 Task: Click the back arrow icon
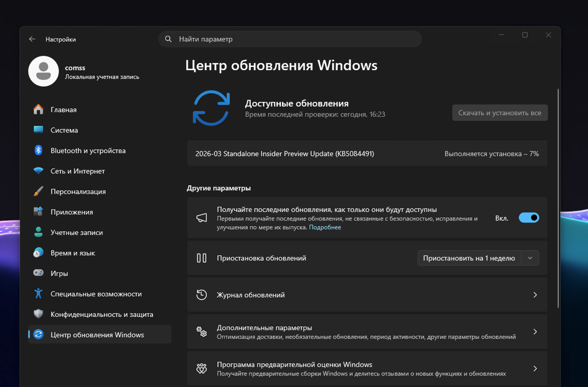tap(32, 39)
